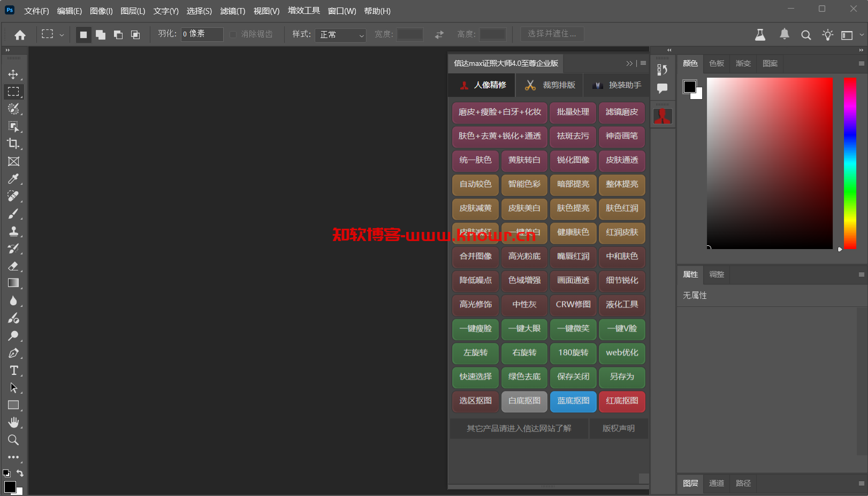Open the 增效工具 menu

tap(304, 11)
